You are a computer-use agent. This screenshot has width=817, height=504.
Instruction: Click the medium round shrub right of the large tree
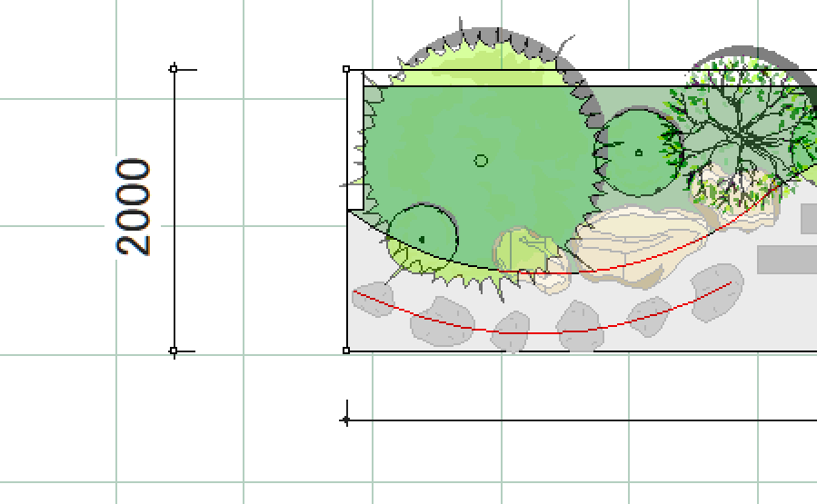pos(638,153)
